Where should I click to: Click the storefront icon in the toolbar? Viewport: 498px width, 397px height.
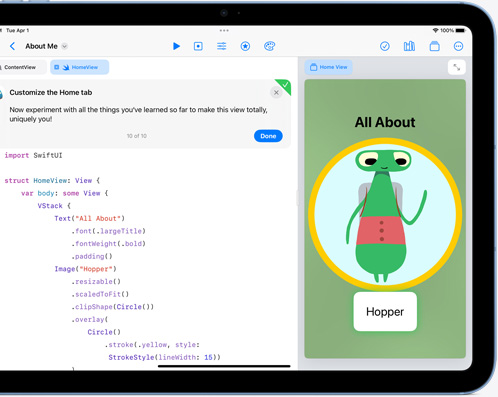click(x=434, y=46)
